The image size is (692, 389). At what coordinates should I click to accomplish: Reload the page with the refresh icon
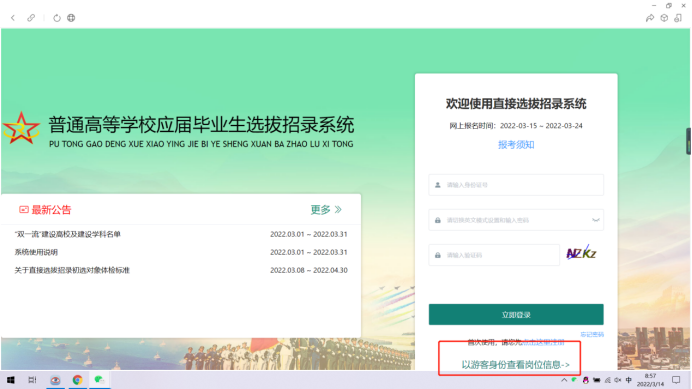coord(57,18)
